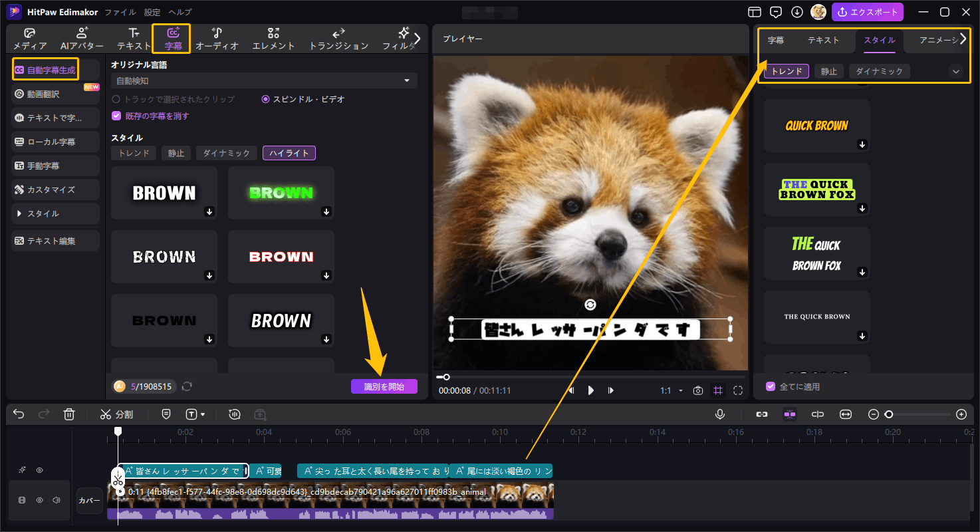Click the 識別を開始 button
The width and height of the screenshot is (980, 532).
pos(384,386)
